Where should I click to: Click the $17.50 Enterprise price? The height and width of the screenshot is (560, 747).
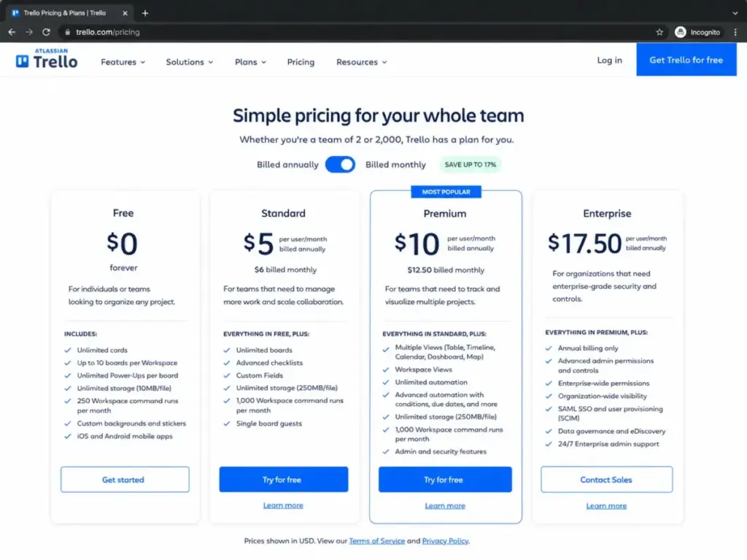(x=584, y=244)
